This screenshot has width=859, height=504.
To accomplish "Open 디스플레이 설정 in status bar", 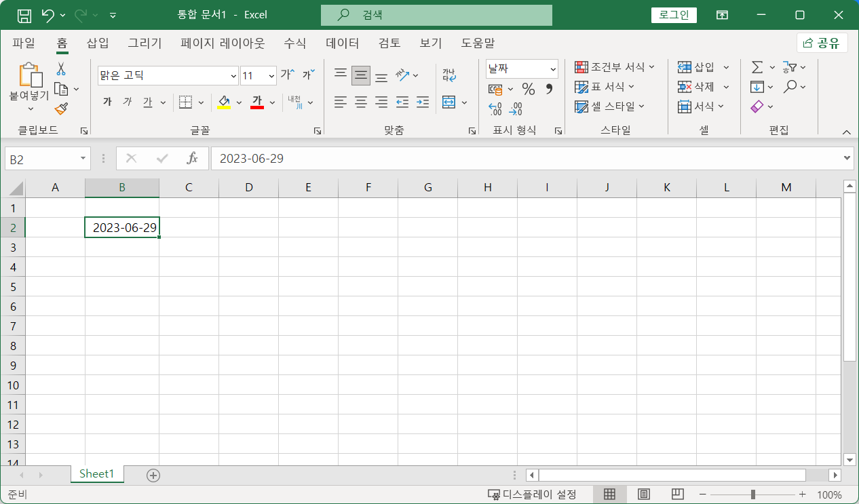I will (x=532, y=495).
